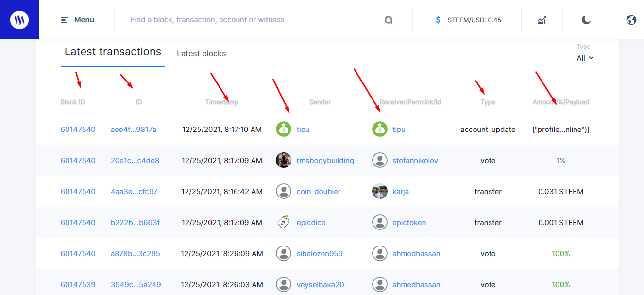
Task: Open receiver tipu account link
Action: tap(399, 130)
